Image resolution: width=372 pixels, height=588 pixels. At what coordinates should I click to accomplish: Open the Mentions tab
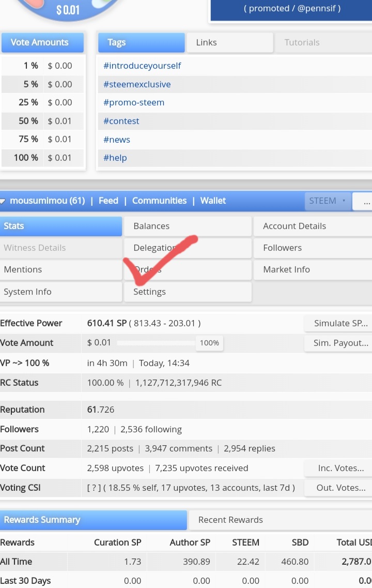60,269
